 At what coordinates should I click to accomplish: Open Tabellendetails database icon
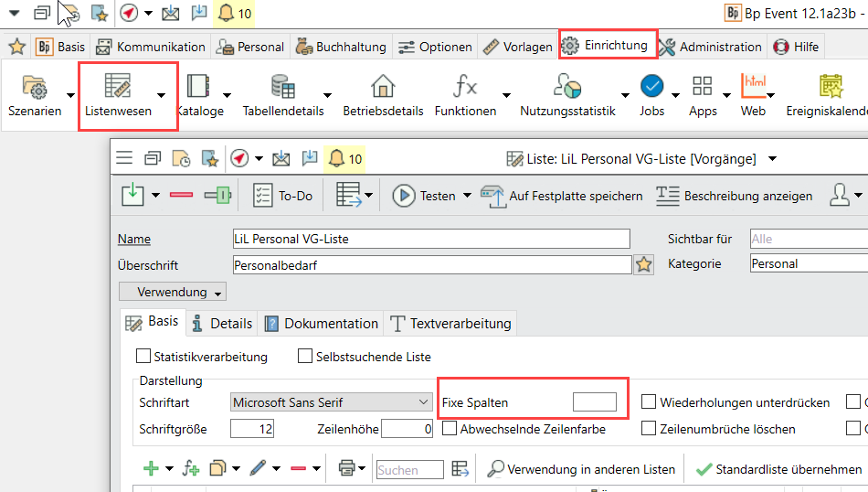282,87
